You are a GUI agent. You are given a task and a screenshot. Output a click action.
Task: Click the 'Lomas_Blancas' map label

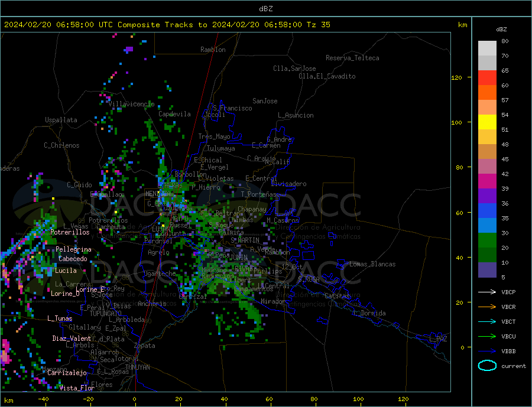(x=372, y=264)
